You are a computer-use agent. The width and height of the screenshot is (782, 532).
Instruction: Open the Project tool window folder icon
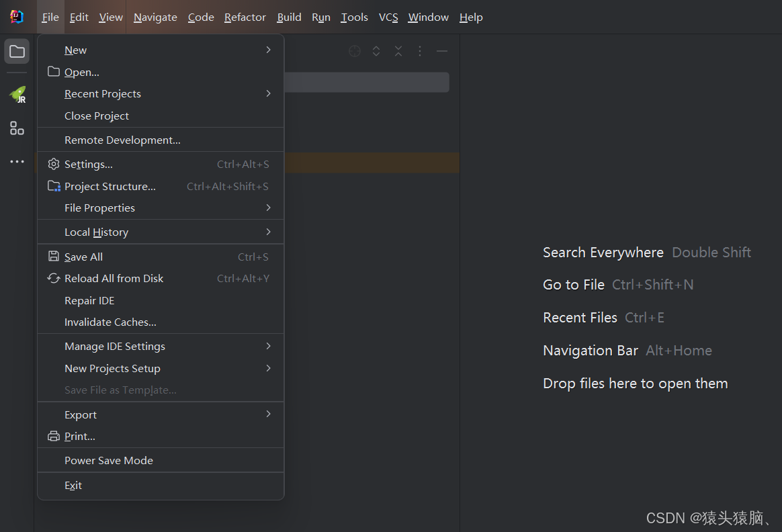click(16, 50)
